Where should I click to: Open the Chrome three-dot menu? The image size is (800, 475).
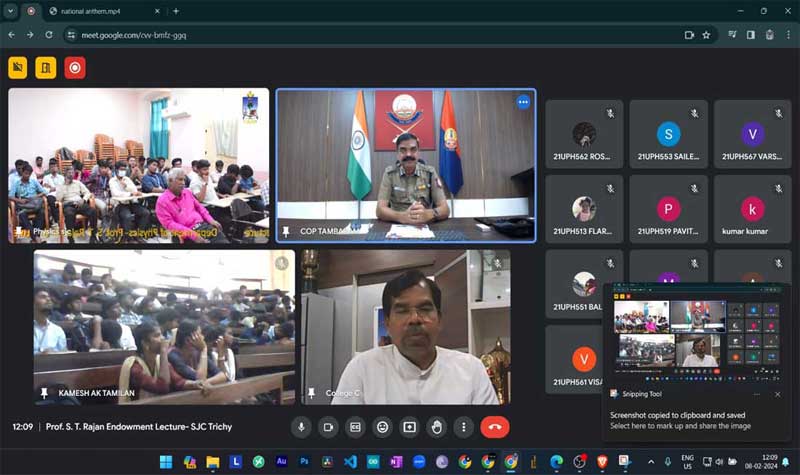[788, 35]
